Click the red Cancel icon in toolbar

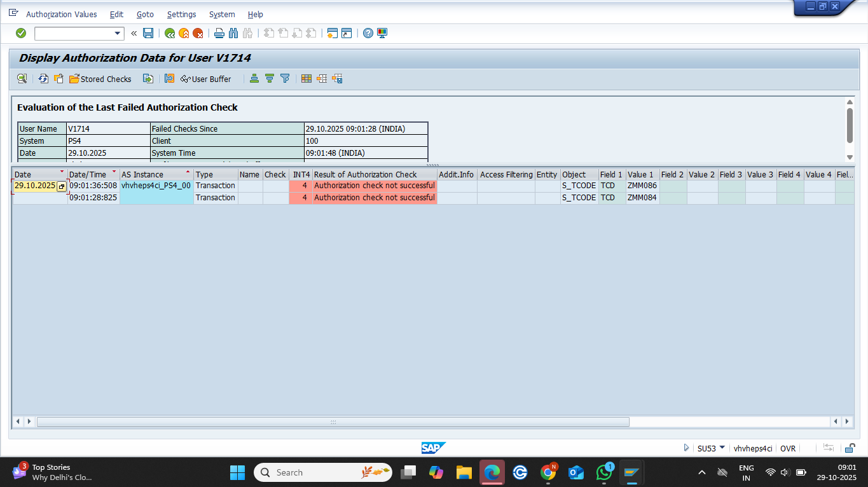198,33
